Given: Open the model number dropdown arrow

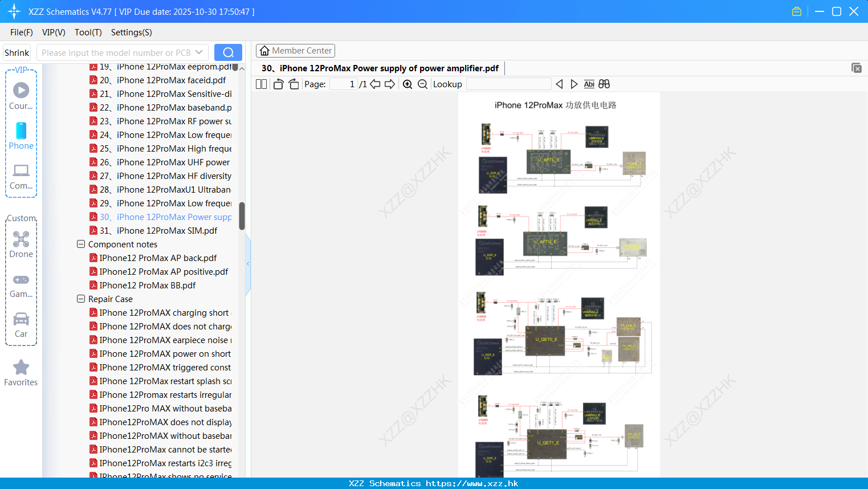Looking at the screenshot, I should coord(199,52).
